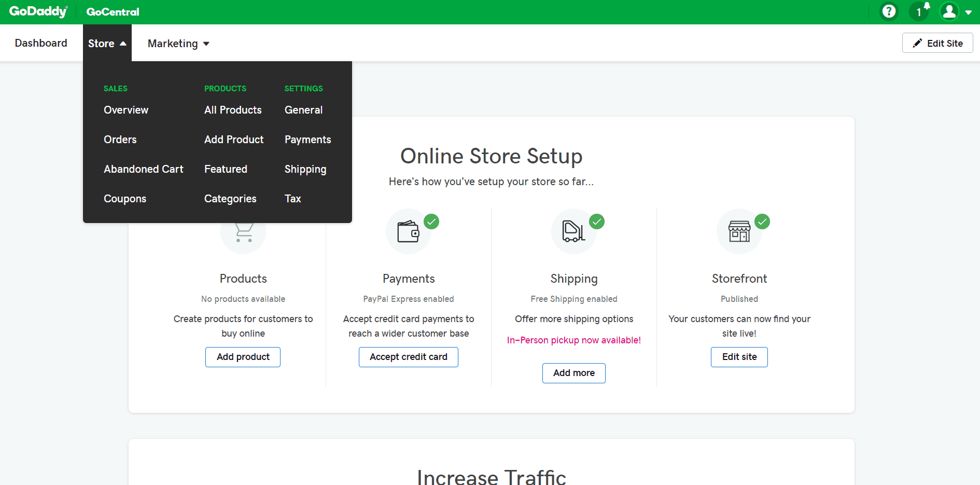The image size is (980, 485).
Task: Collapse the Store menu
Action: coord(107,43)
